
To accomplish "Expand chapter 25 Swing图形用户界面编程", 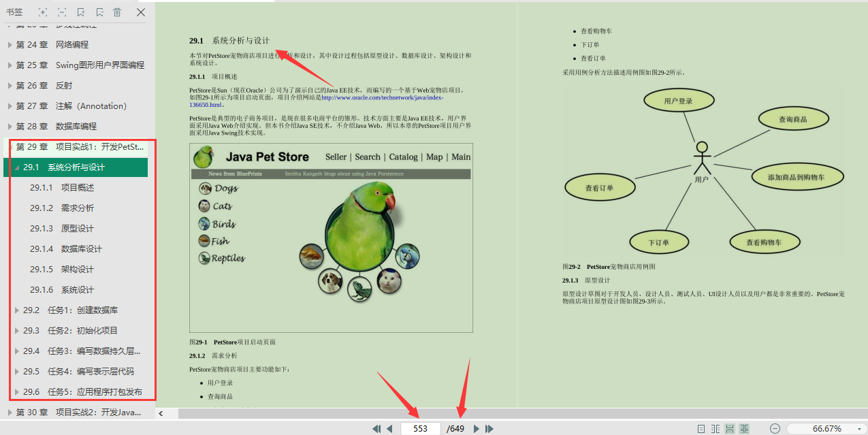I will [x=10, y=65].
